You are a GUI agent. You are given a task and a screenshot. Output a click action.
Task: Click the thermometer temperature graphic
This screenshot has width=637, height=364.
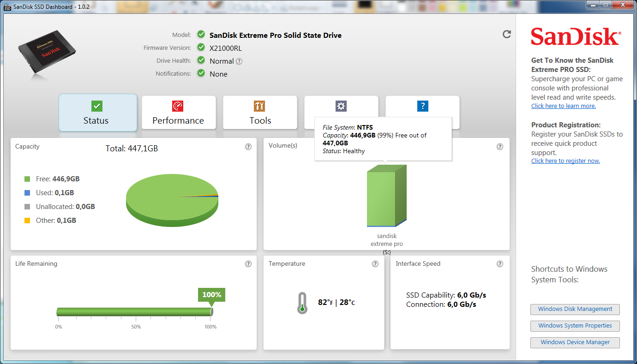tap(302, 302)
